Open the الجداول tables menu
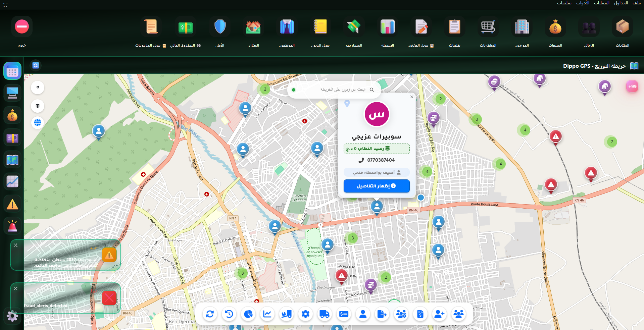The width and height of the screenshot is (644, 330). click(621, 3)
